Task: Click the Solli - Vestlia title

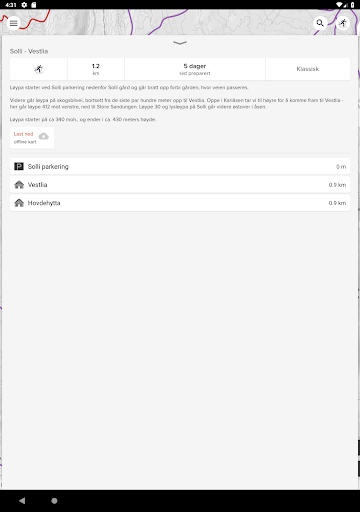Action: point(29,51)
